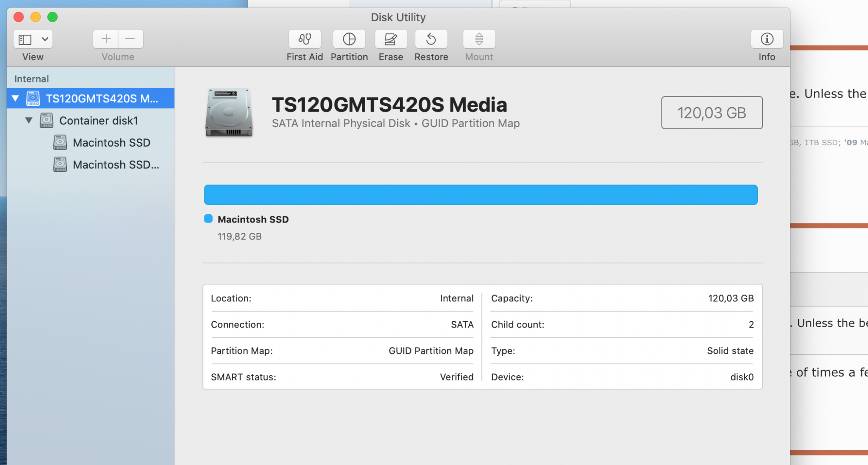Screen dimensions: 868x465
Task: Collapse the TS120GMTS420S disk tree arrow
Action: pos(16,98)
